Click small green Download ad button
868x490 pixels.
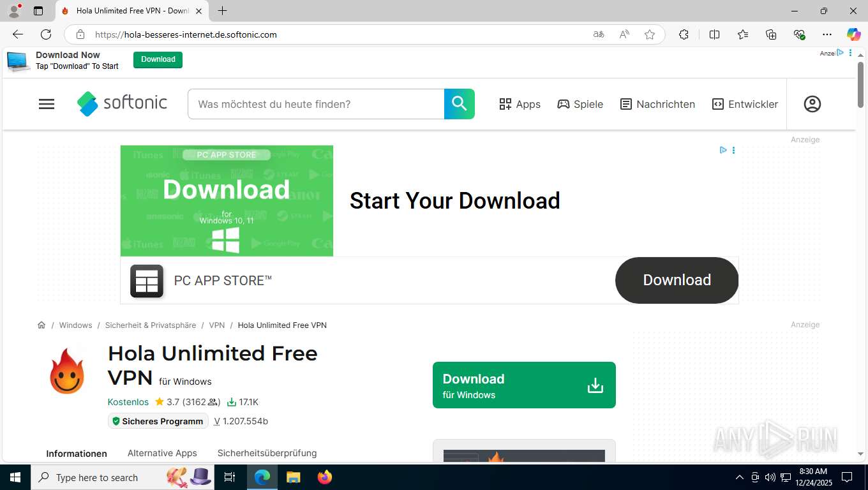158,59
